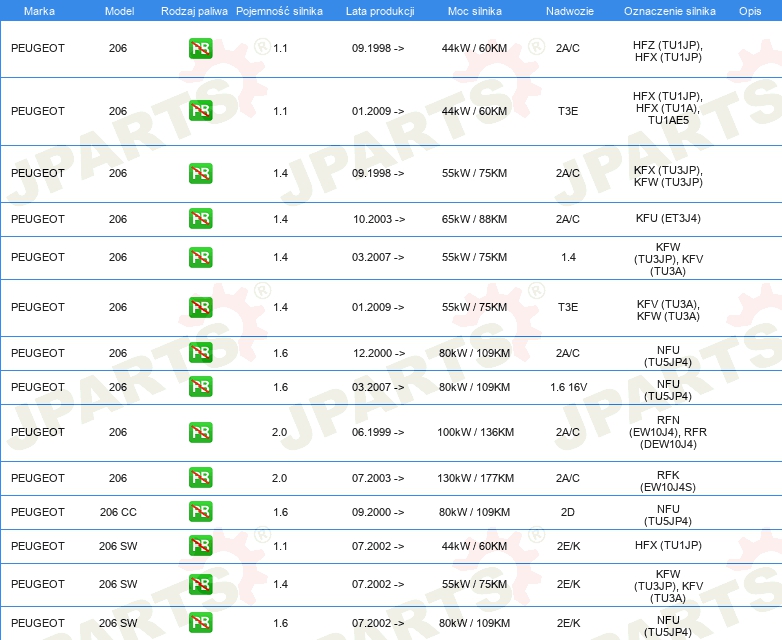Select the 100kW / 136KM power cell
782x640 pixels.
[x=475, y=432]
